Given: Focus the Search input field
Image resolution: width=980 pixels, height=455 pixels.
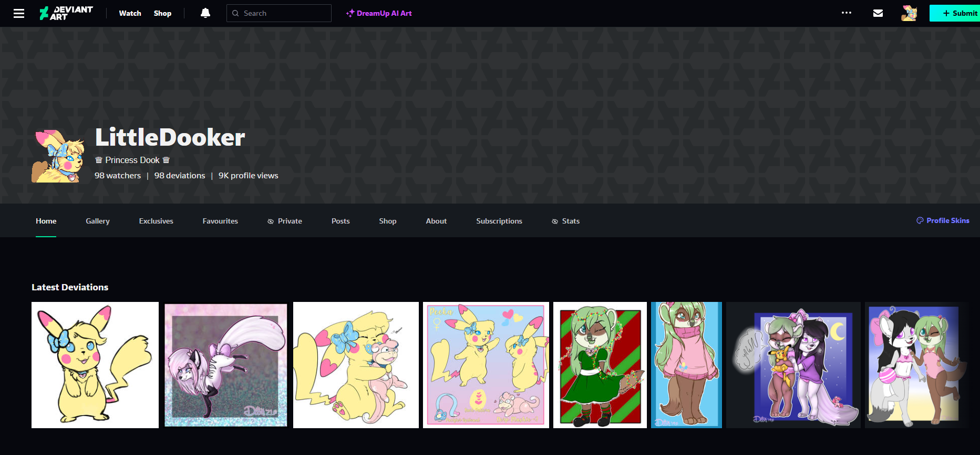Looking at the screenshot, I should [x=284, y=13].
